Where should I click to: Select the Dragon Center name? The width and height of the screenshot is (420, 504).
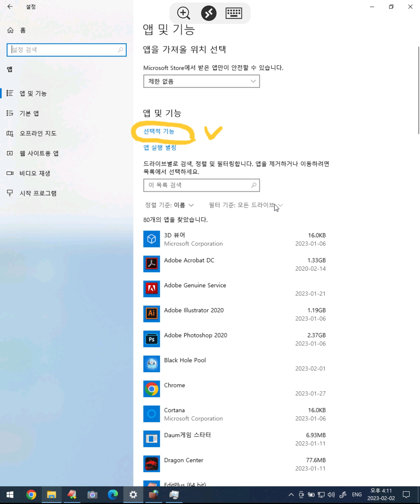coord(184,460)
